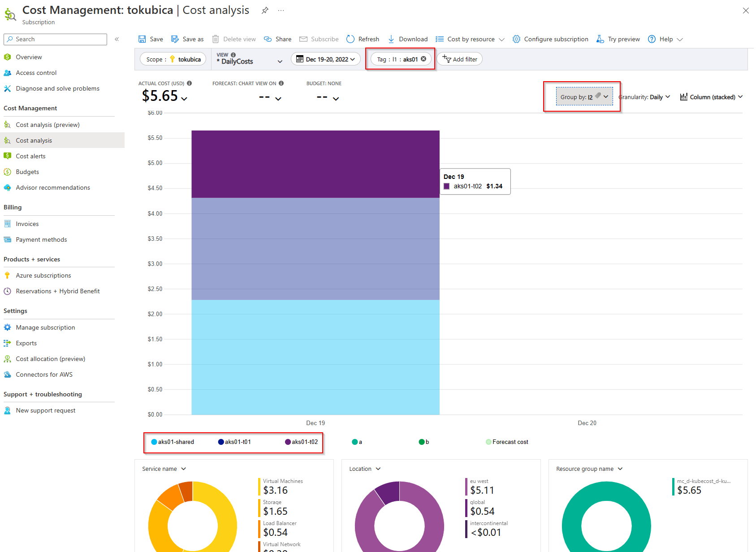756x552 pixels.
Task: Click the Configure subscription gear icon
Action: click(516, 39)
